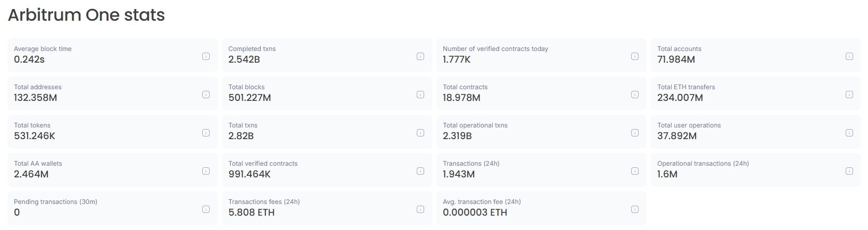Select the 2.82B value

[241, 136]
